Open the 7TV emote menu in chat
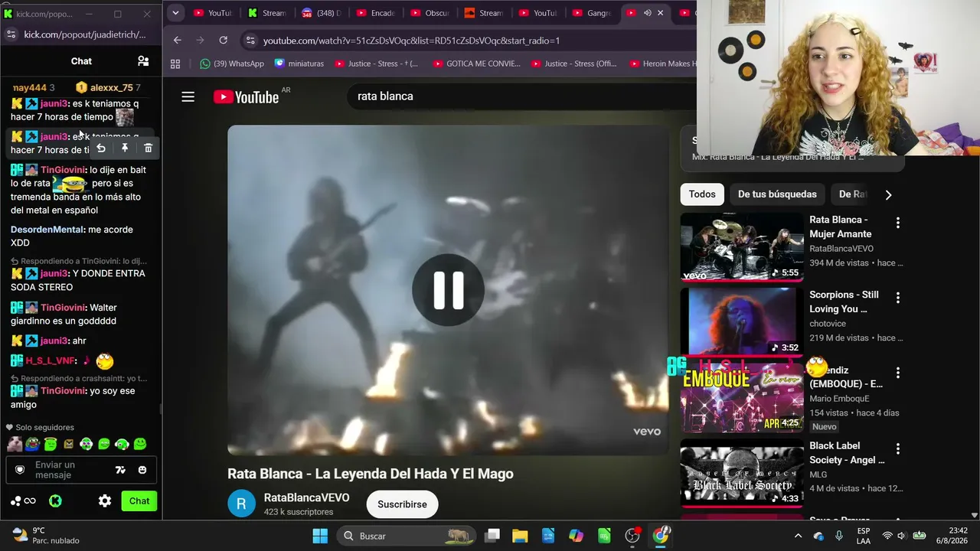 [x=120, y=470]
